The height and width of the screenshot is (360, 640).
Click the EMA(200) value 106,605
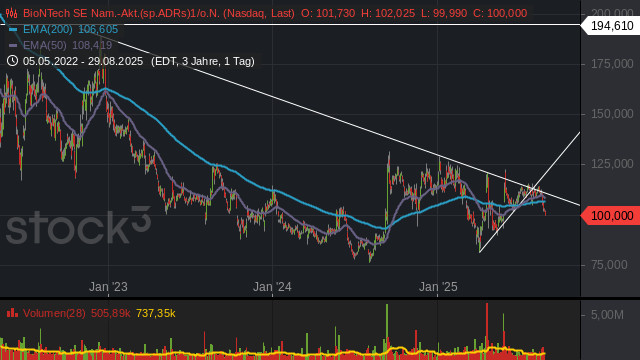tap(98, 29)
